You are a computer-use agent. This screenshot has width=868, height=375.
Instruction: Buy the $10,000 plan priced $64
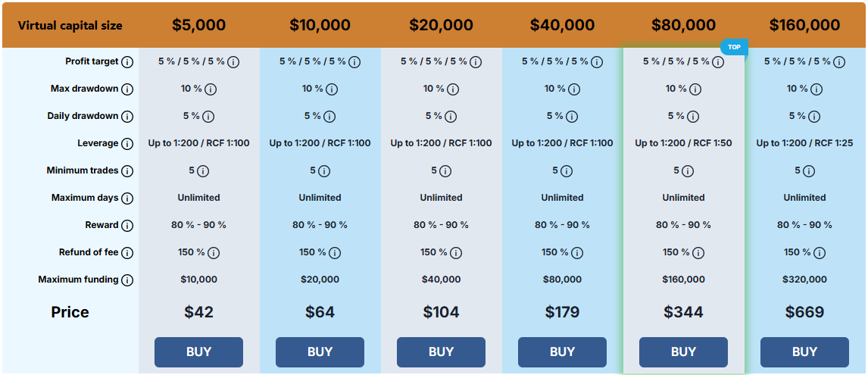[x=320, y=352]
